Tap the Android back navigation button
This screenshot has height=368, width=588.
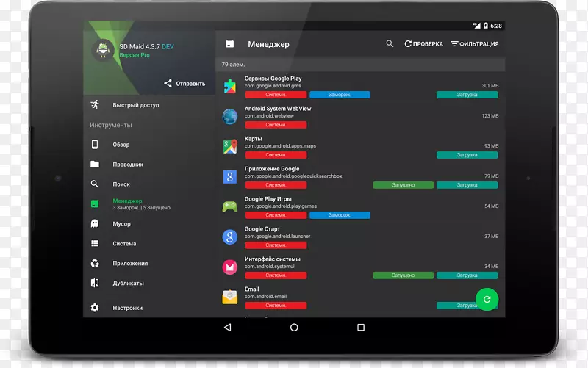tap(228, 328)
